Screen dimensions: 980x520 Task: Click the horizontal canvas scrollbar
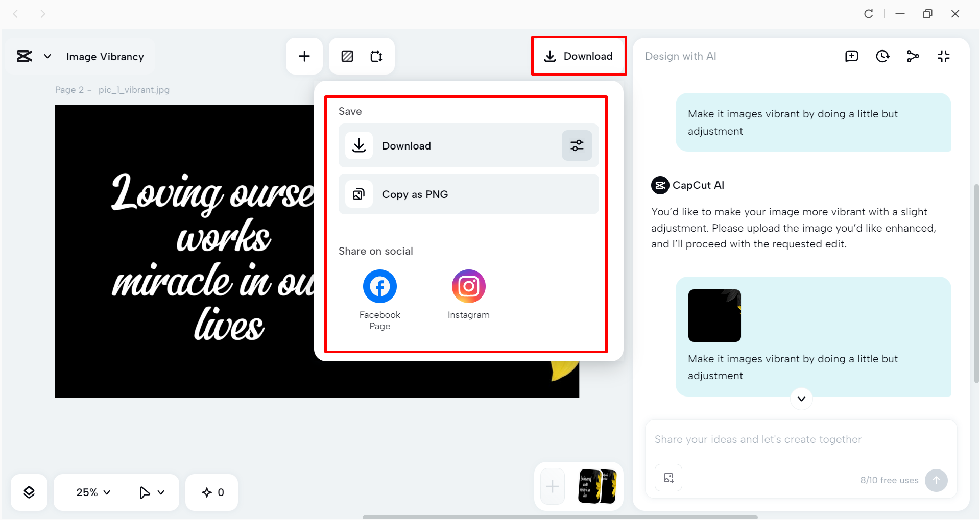(x=560, y=517)
